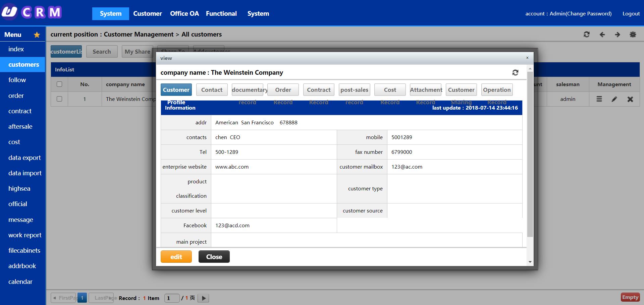The image size is (644, 305).
Task: Click page 1 pagination button
Action: pos(82,298)
